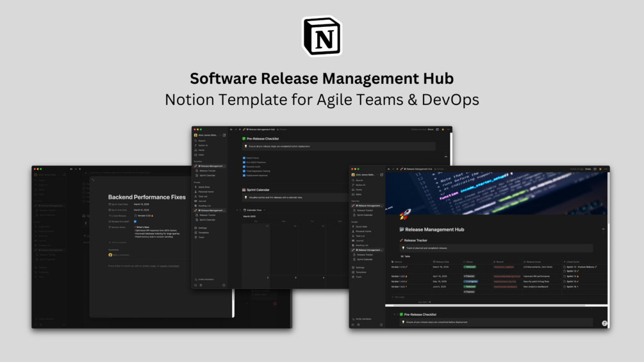Toggle Deployment Approval checkbox in middle window
The image size is (644, 362).
tap(244, 176)
